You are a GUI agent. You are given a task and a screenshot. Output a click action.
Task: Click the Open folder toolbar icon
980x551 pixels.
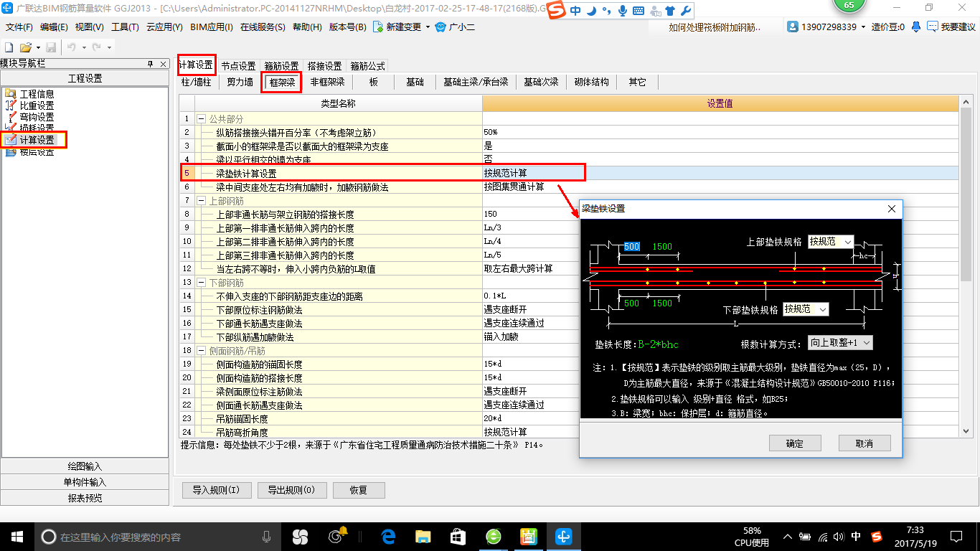pyautogui.click(x=25, y=47)
